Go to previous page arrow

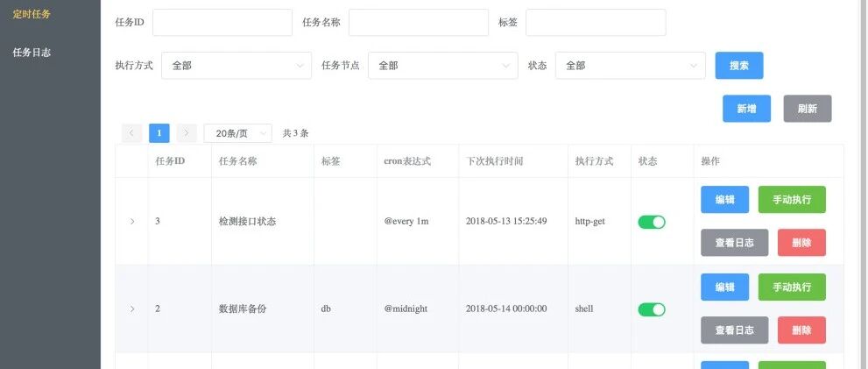point(131,133)
